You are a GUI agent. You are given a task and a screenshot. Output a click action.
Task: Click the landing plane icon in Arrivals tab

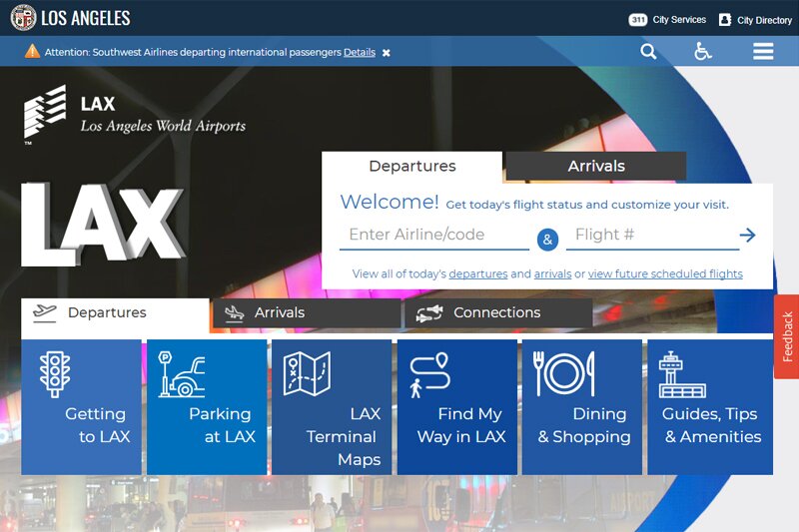click(x=234, y=313)
